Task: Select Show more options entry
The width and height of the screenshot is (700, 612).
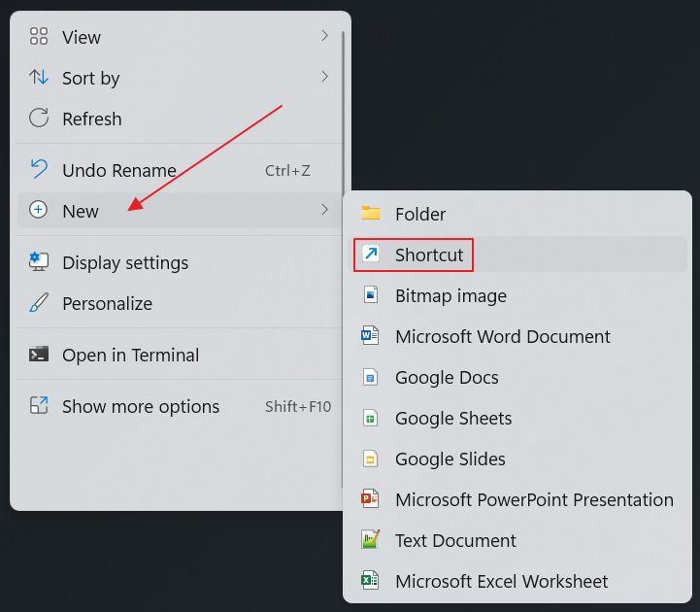Action: tap(179, 406)
